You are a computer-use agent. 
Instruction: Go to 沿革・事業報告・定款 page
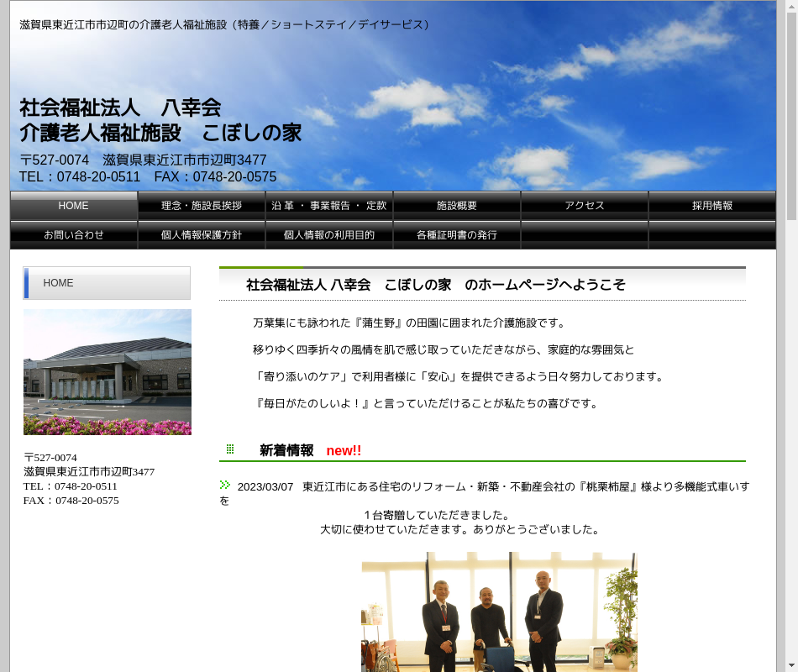(x=329, y=206)
